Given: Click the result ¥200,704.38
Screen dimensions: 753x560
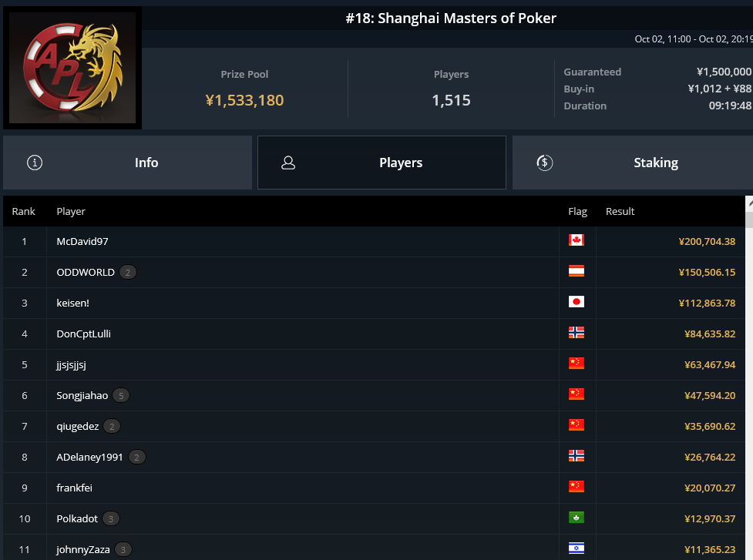Looking at the screenshot, I should (707, 241).
